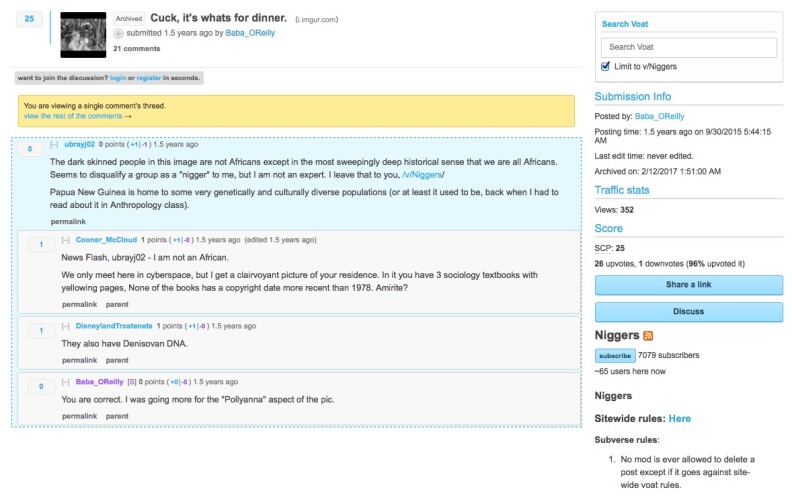Click the orange RSS feed icon
This screenshot has height=496, width=792.
[648, 336]
